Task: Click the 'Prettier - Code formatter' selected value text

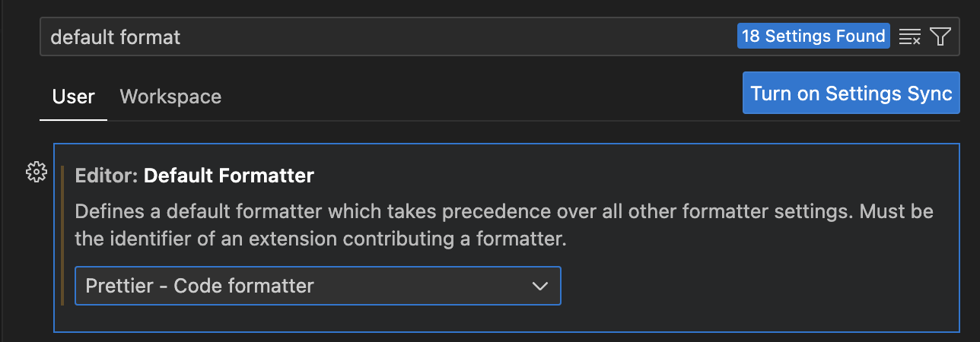Action: (199, 286)
